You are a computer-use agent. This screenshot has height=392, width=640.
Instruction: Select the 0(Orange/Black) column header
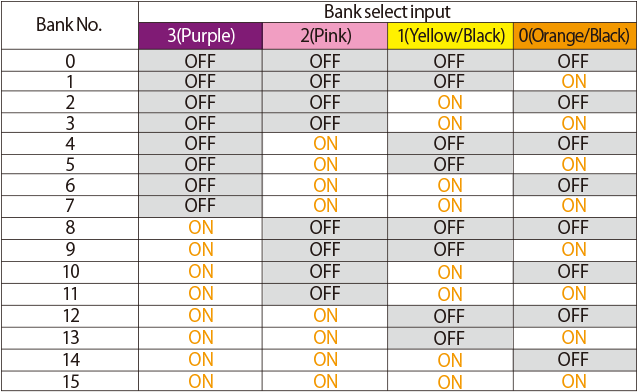(x=574, y=36)
